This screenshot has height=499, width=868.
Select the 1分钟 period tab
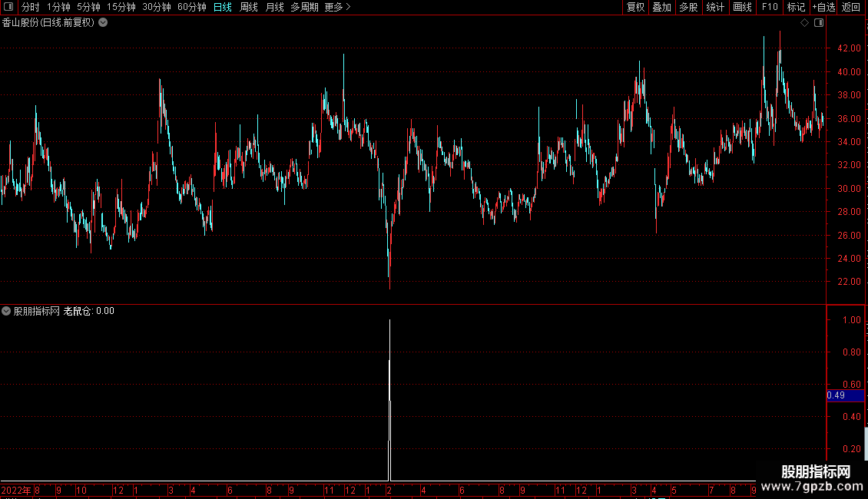click(x=58, y=7)
